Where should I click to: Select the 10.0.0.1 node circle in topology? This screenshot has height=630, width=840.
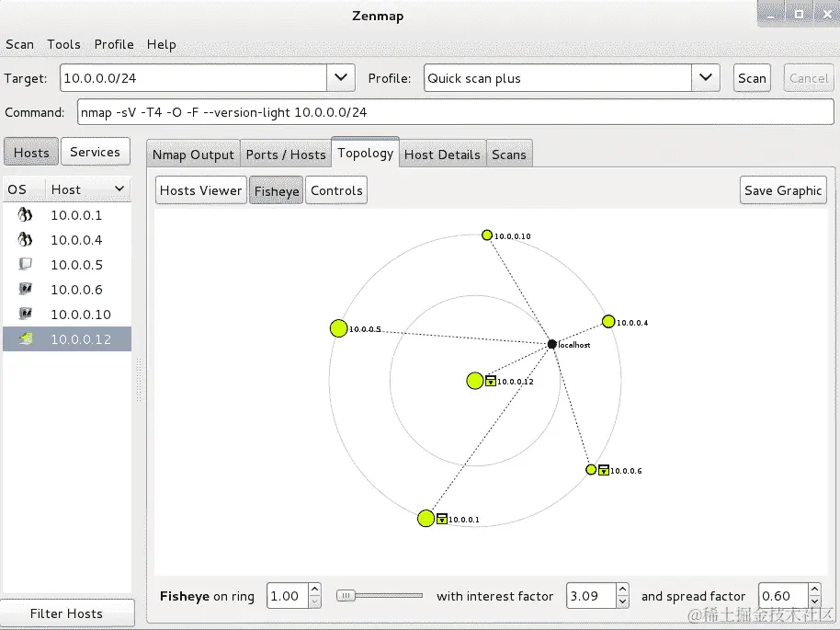(426, 519)
